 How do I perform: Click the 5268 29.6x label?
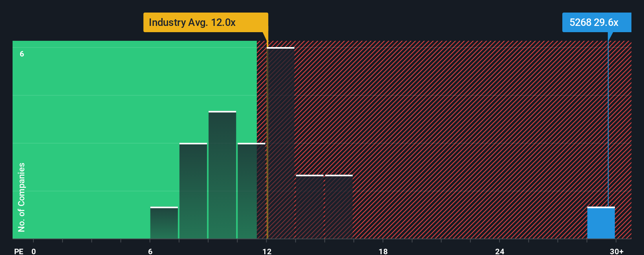[596, 22]
